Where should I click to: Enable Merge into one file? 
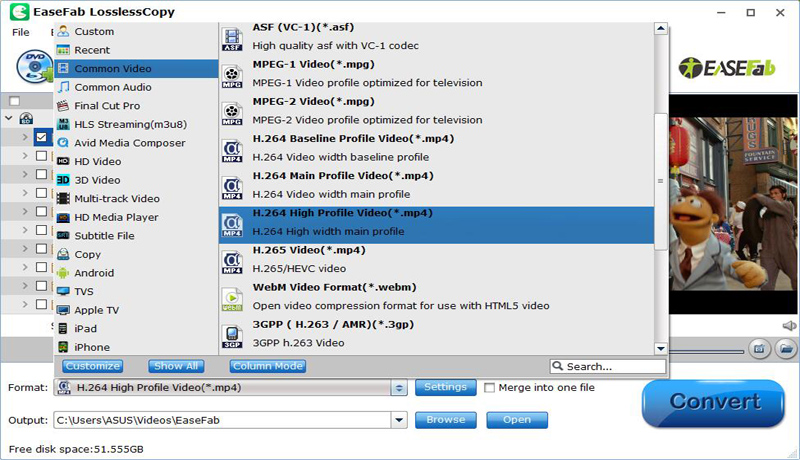(489, 388)
